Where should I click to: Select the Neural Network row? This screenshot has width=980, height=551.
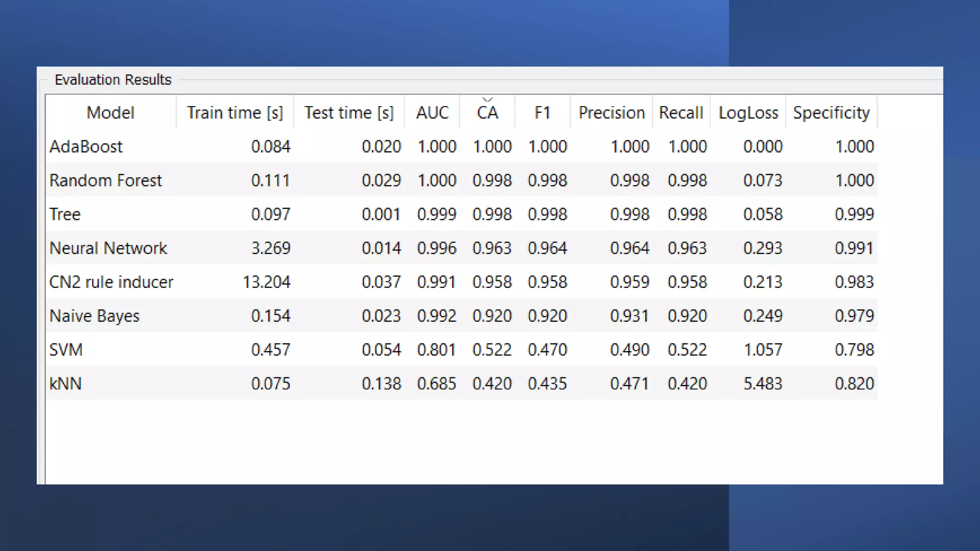pyautogui.click(x=108, y=248)
